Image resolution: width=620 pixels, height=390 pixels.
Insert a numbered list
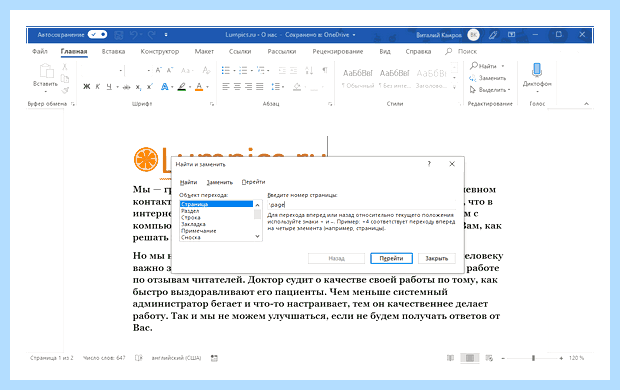click(243, 70)
